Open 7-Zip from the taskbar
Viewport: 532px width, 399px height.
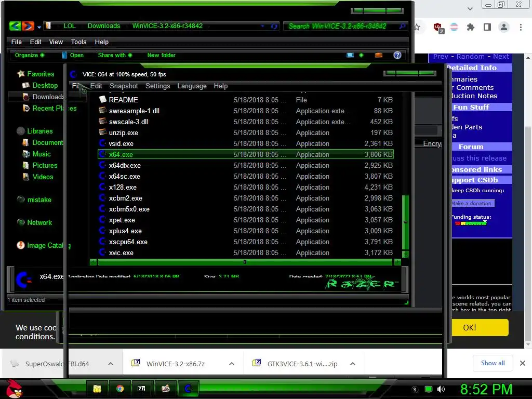(x=141, y=389)
